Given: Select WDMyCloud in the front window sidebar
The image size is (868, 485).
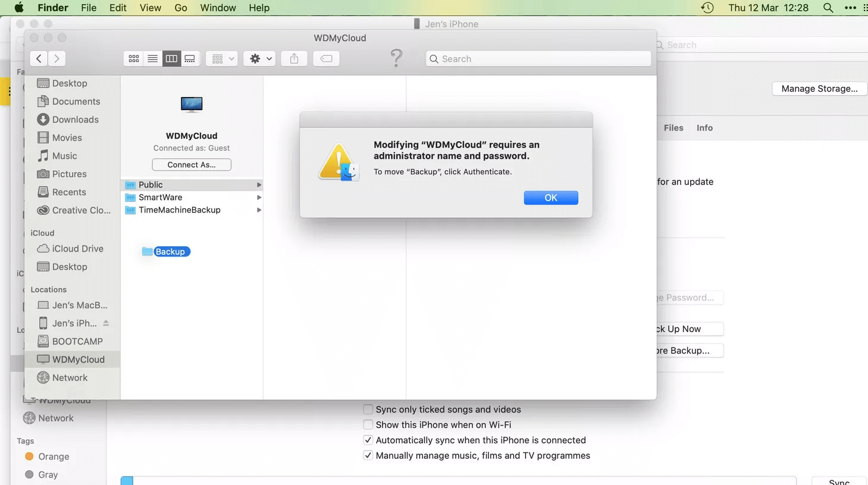Looking at the screenshot, I should [71, 359].
